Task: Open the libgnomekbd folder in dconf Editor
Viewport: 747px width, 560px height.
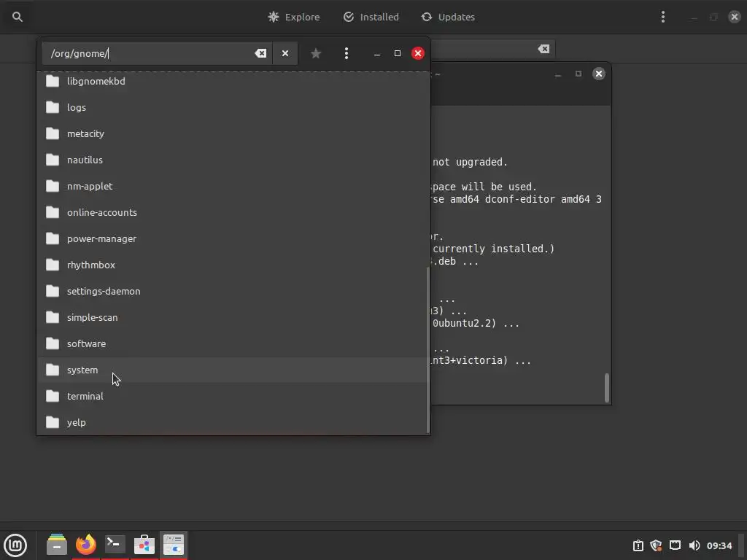Action: click(x=232, y=81)
